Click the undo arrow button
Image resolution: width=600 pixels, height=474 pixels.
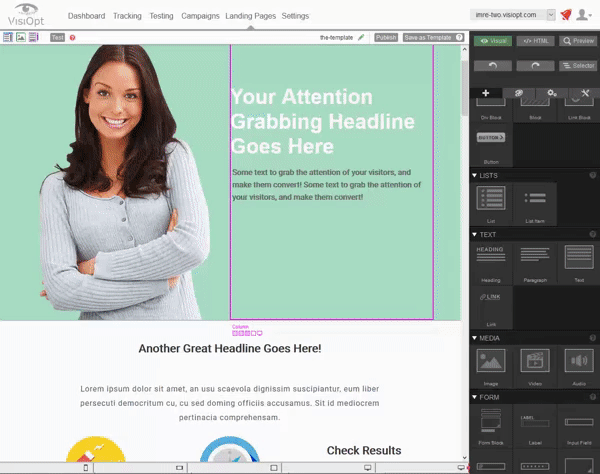click(492, 65)
